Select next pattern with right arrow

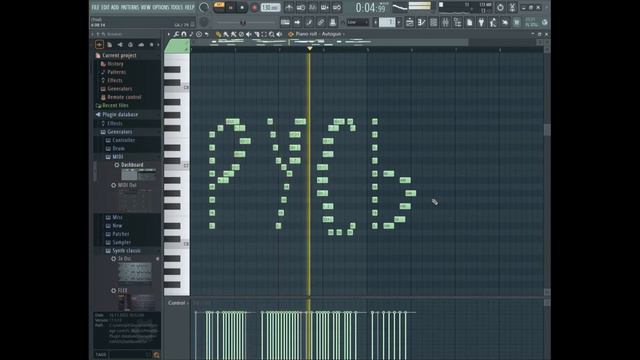(x=399, y=22)
